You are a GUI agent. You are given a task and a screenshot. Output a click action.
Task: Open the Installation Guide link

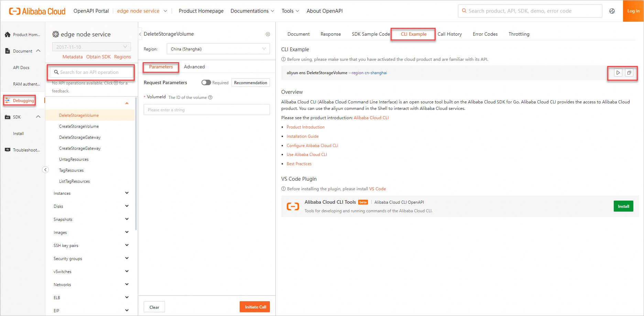[303, 136]
